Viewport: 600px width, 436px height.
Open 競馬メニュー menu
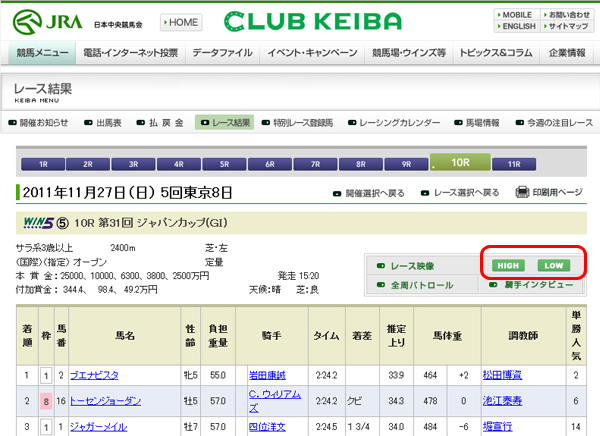coord(42,53)
